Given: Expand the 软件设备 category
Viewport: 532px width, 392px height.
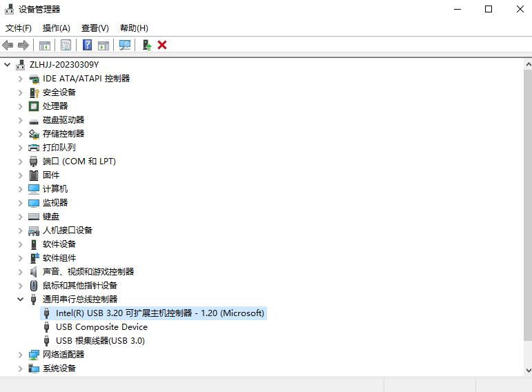Looking at the screenshot, I should pos(21,244).
